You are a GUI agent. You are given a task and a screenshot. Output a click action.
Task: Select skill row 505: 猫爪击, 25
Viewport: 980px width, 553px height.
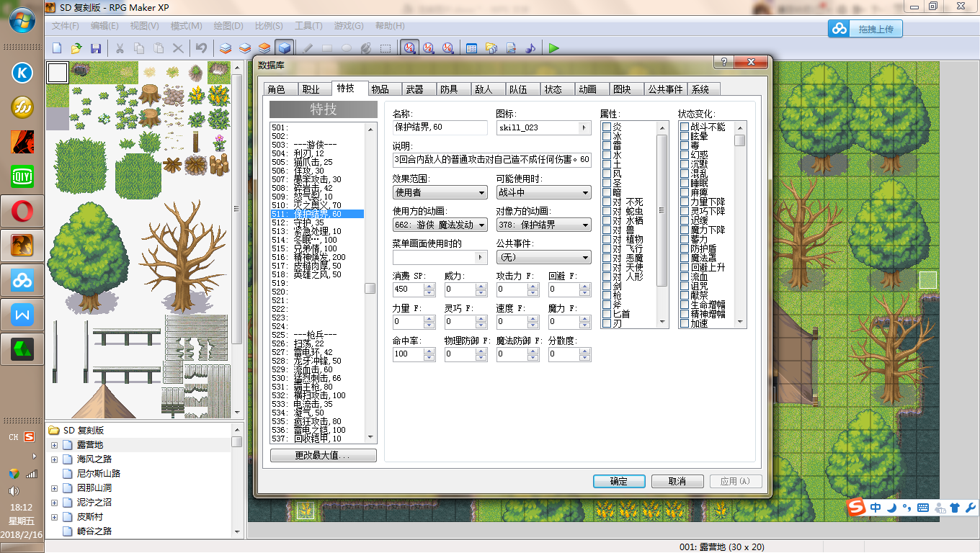(x=317, y=162)
